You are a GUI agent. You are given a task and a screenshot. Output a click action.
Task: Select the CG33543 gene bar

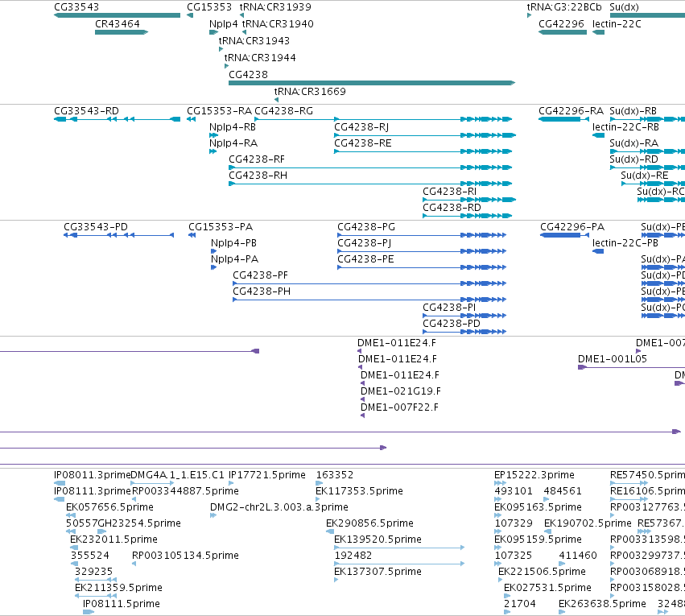pos(117,15)
